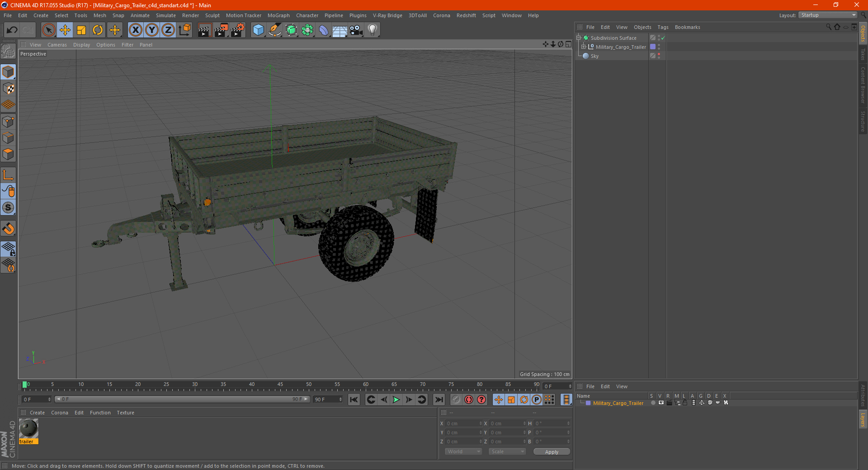This screenshot has height=470, width=868.
Task: Open Layout Startup dropdown
Action: coord(828,15)
